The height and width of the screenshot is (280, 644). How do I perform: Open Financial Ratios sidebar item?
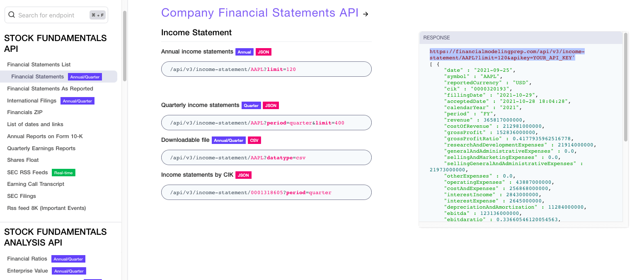coord(27,258)
